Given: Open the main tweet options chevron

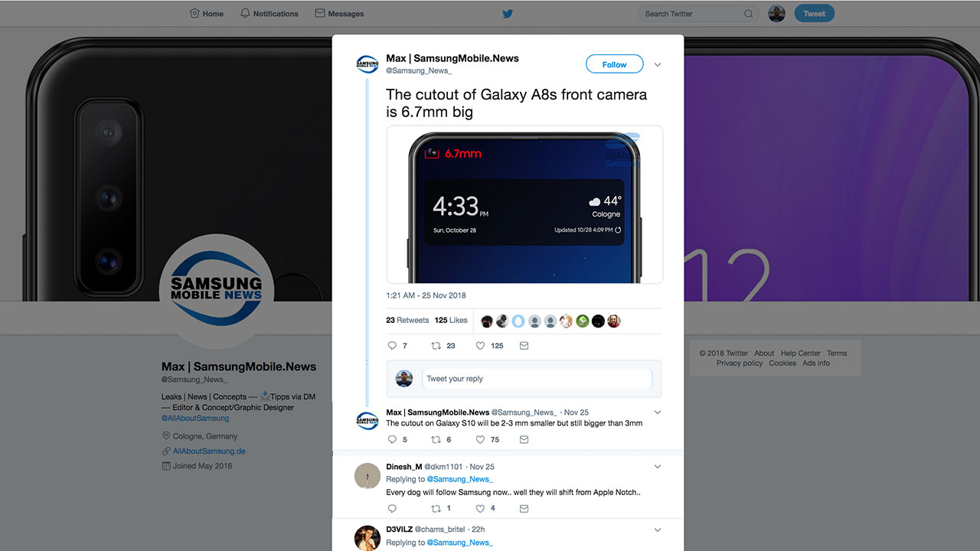Looking at the screenshot, I should tap(658, 64).
